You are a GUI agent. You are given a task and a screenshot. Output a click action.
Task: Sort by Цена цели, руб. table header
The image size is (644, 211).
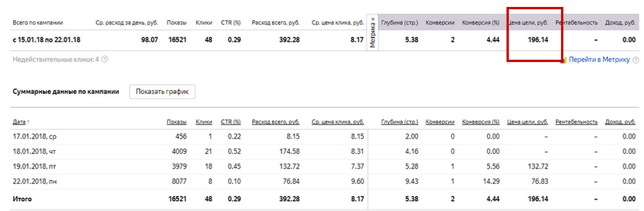528,122
